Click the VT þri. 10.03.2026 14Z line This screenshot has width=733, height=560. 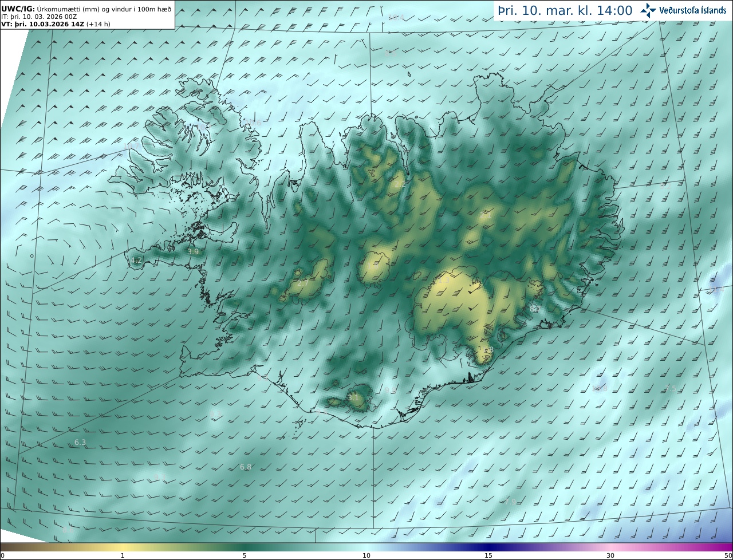click(x=56, y=24)
